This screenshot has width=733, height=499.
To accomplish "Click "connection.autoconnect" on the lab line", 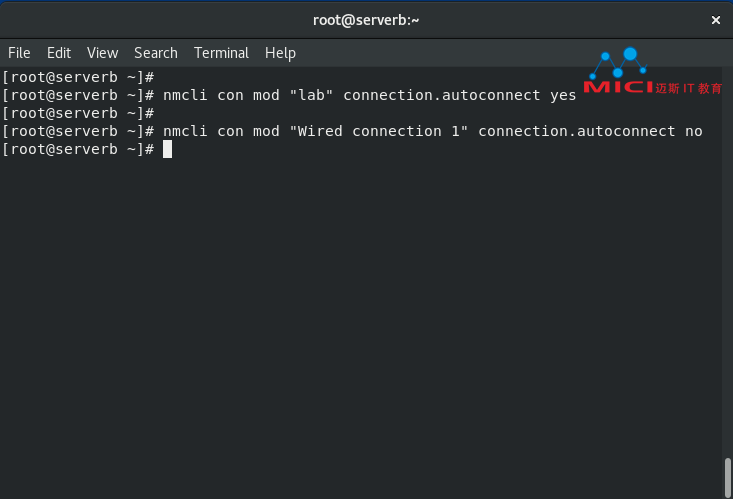I will point(442,95).
